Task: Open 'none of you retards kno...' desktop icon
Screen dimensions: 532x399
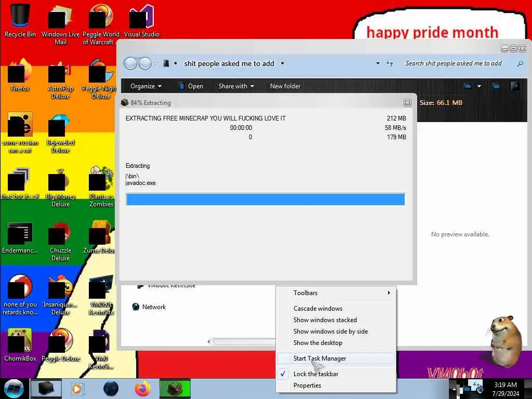Action: coord(20,295)
